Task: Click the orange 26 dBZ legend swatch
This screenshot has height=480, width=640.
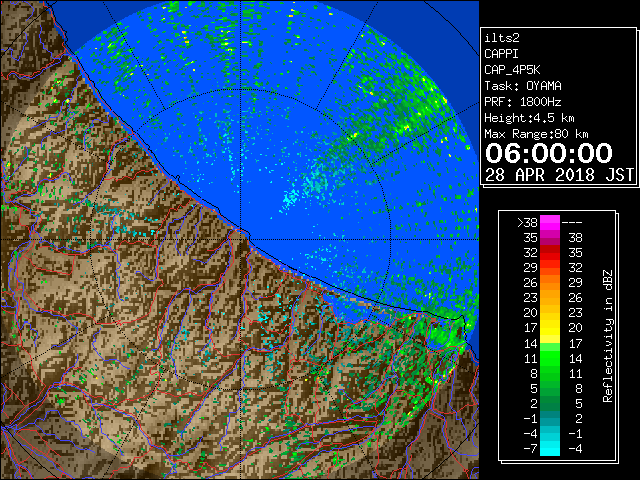Action: [550, 283]
